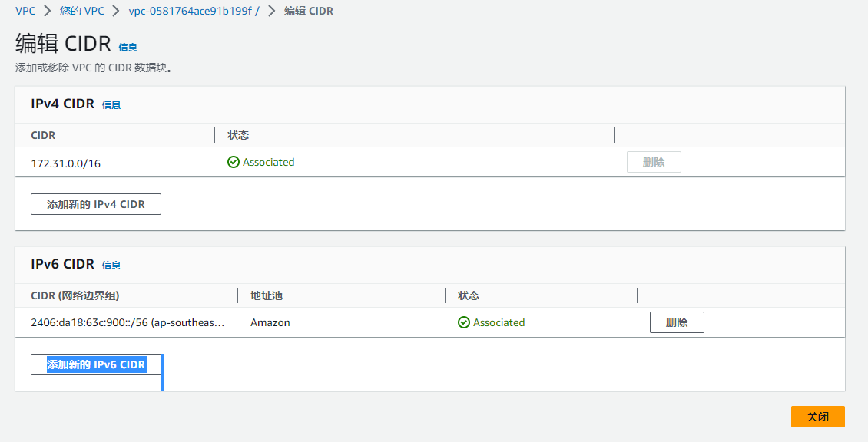Open 信息 link beside the IPv6 CIDR title

pos(111,266)
